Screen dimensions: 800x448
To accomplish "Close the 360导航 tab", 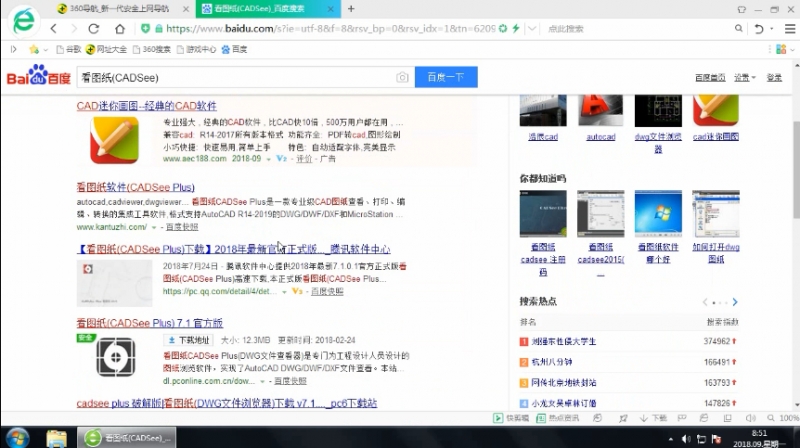I will (x=186, y=9).
